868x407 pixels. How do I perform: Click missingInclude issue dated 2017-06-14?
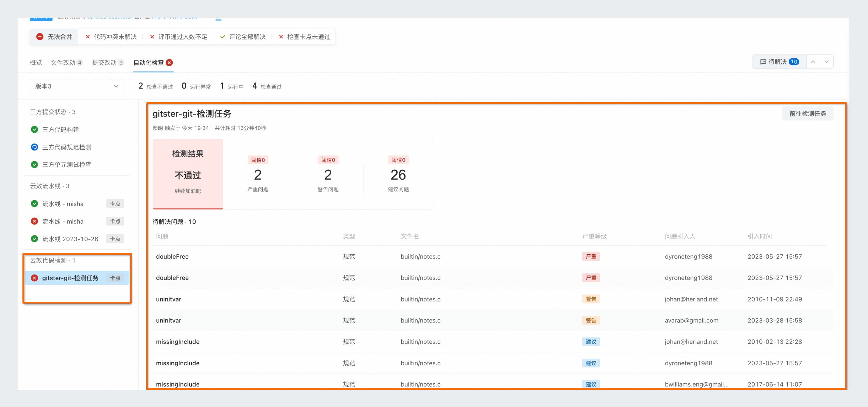[x=493, y=382]
